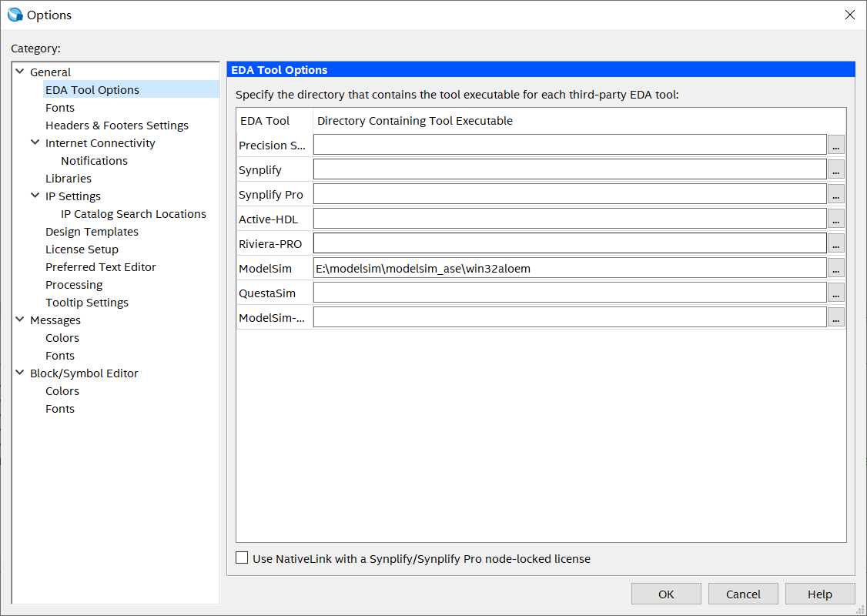Open Preferred Text Editor settings
Image resolution: width=867 pixels, height=616 pixels.
(x=100, y=267)
